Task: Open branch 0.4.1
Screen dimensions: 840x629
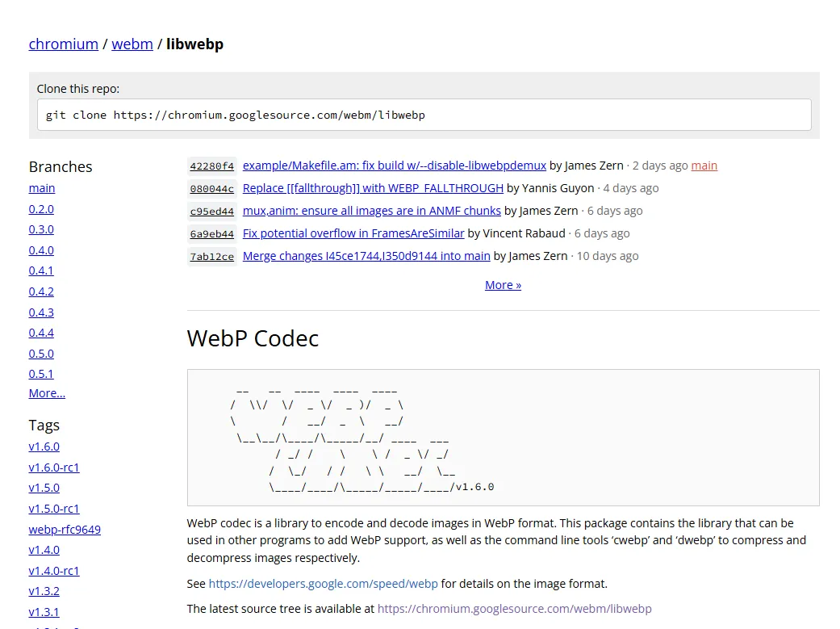Action: click(41, 270)
